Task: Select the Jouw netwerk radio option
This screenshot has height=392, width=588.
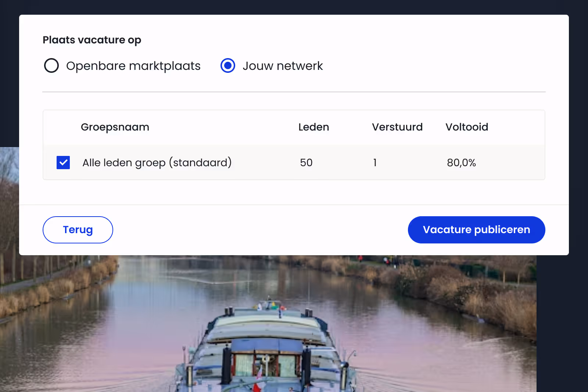Action: click(228, 66)
